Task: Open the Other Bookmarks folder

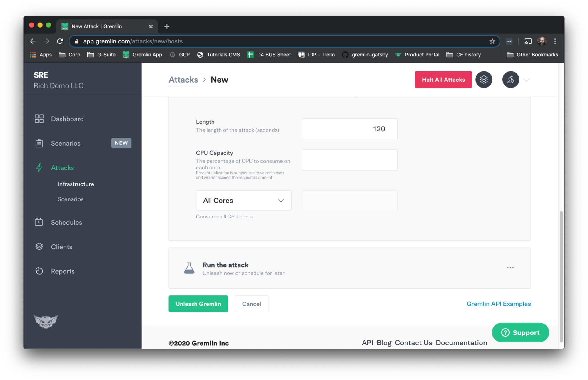Action: pos(532,55)
